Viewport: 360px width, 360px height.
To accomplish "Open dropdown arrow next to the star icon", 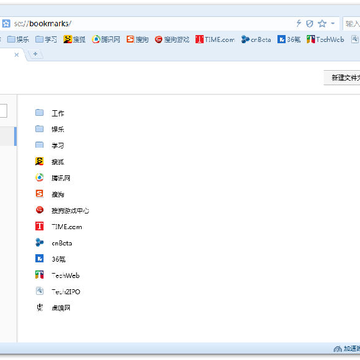I will [332, 24].
